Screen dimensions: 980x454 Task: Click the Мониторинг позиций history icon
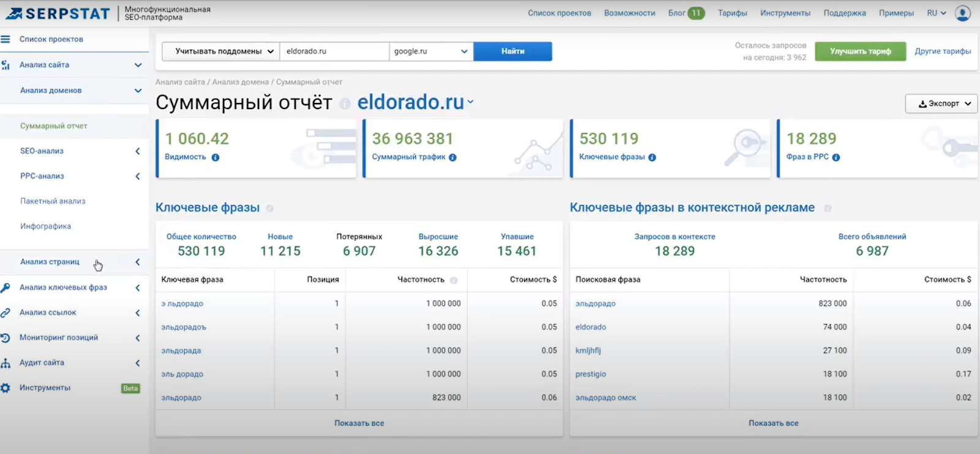6,338
